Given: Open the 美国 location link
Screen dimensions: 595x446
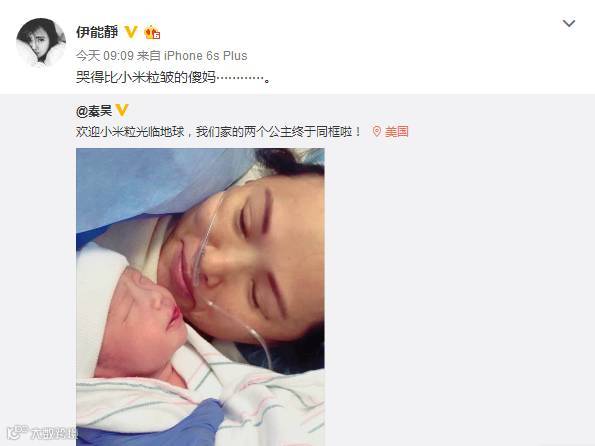Looking at the screenshot, I should 397,132.
